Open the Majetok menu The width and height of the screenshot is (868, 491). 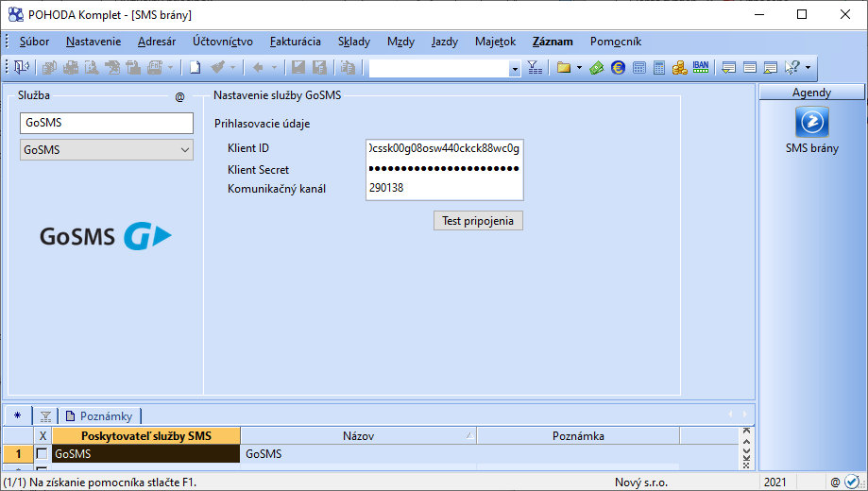(x=495, y=42)
